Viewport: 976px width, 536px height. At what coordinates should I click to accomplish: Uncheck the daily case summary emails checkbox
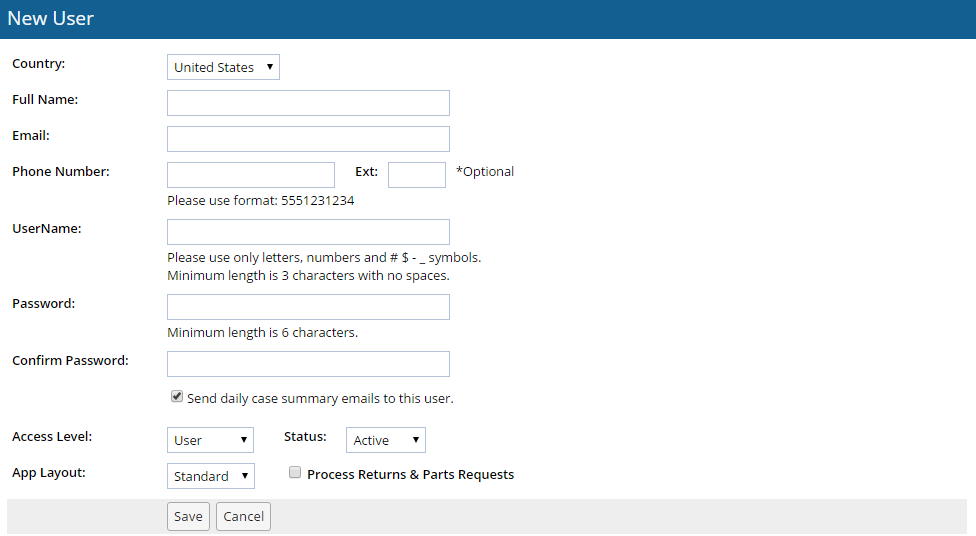click(x=177, y=397)
